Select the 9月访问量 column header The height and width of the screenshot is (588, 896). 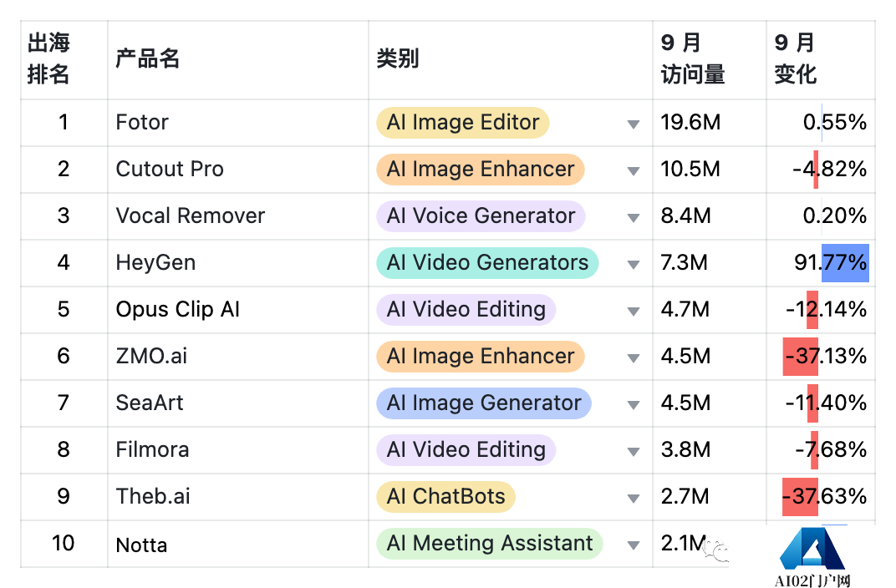pos(709,60)
